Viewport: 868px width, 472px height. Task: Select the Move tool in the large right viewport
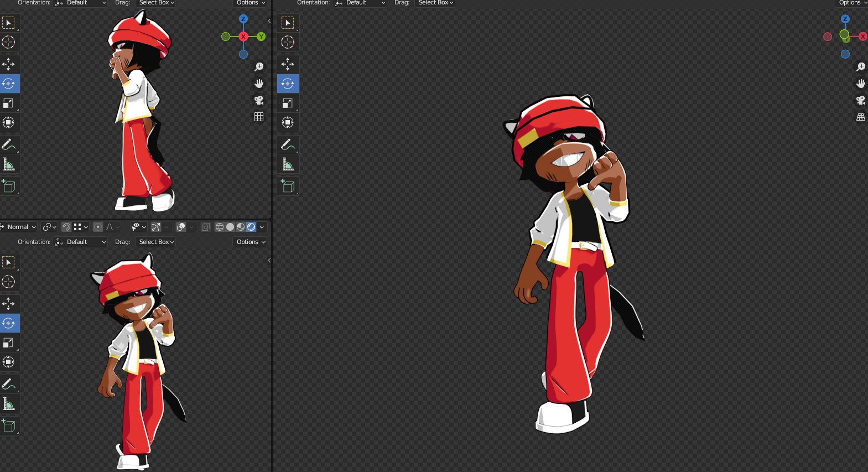coord(288,64)
